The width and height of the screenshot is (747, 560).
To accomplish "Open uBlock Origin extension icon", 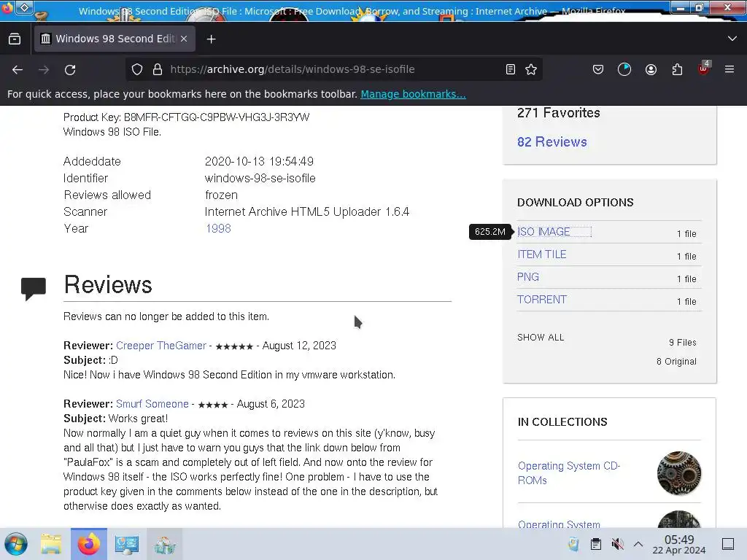I will (x=704, y=69).
